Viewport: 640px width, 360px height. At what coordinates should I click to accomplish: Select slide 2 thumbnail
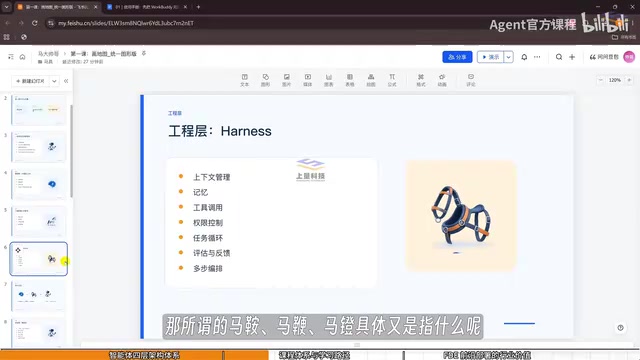(39, 110)
